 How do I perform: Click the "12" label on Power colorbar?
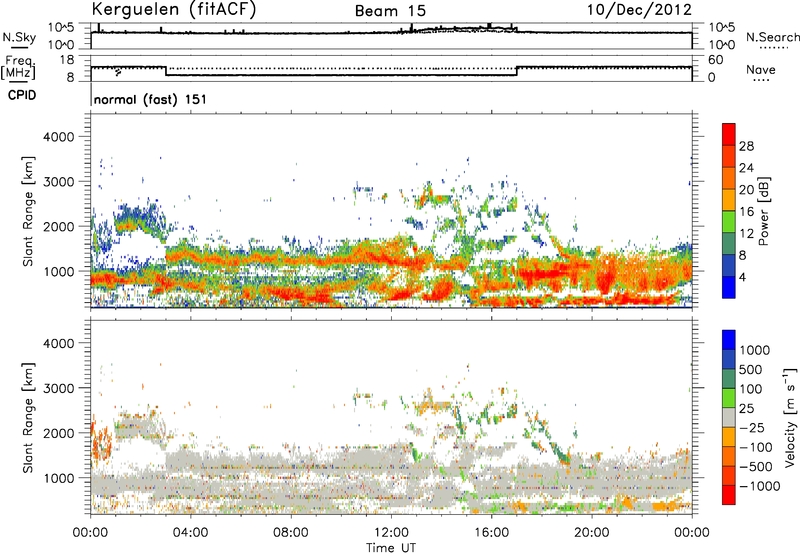[746, 234]
